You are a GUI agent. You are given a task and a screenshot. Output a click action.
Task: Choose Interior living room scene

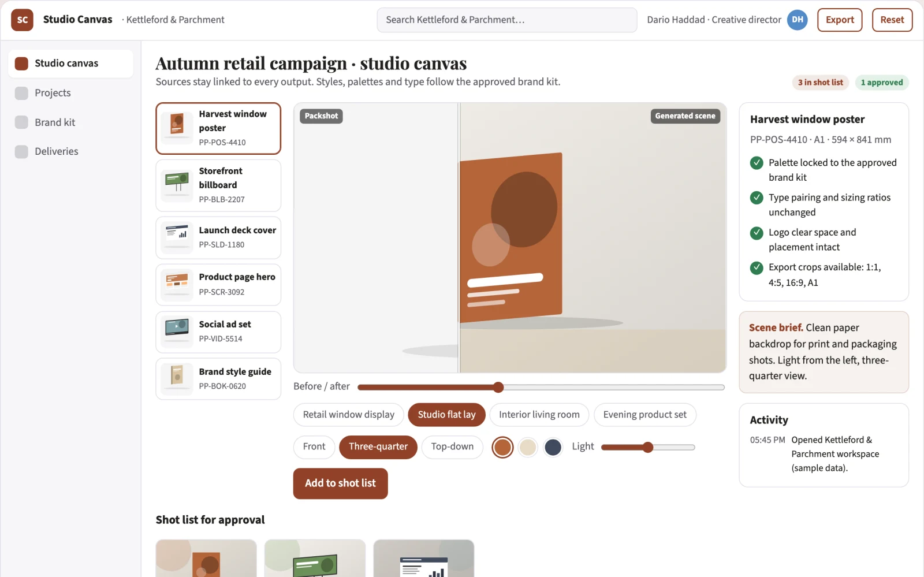[539, 415]
